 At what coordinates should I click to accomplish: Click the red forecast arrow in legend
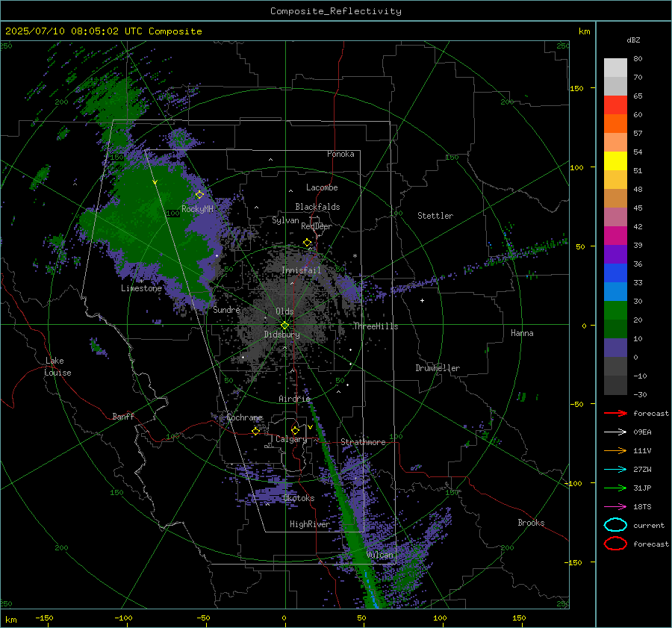[615, 413]
